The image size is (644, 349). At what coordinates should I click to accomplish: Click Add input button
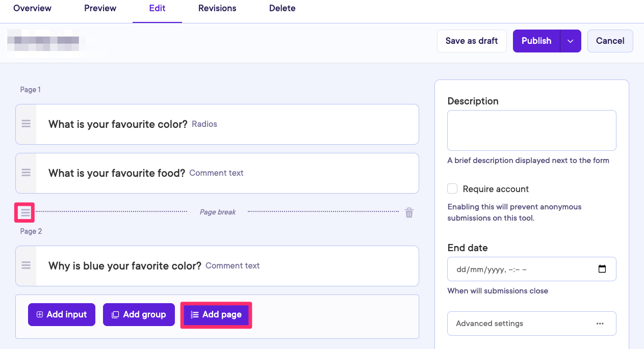point(62,314)
